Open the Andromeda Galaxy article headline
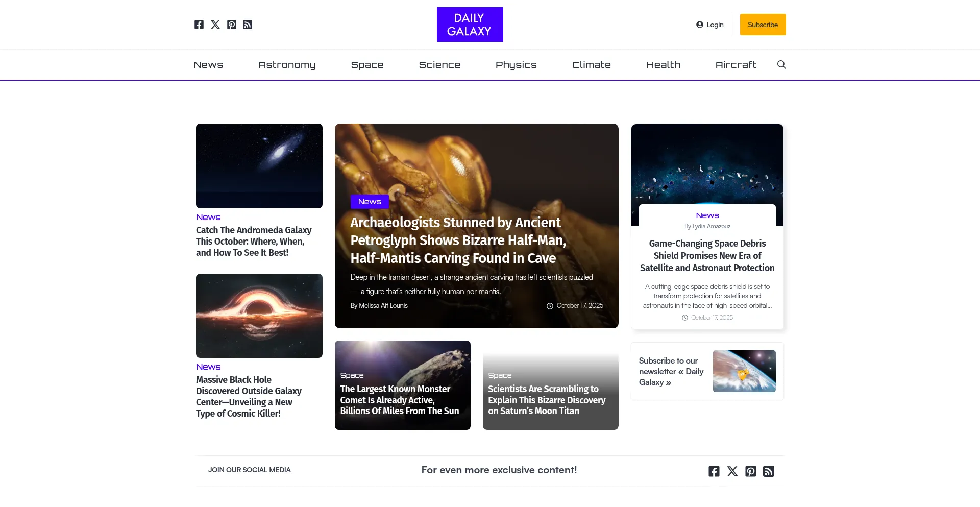Screen dimensions: 980x507 (254, 242)
